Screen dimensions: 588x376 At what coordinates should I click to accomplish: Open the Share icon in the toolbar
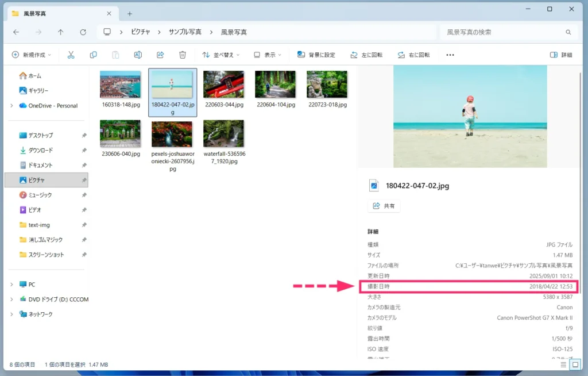(x=160, y=55)
